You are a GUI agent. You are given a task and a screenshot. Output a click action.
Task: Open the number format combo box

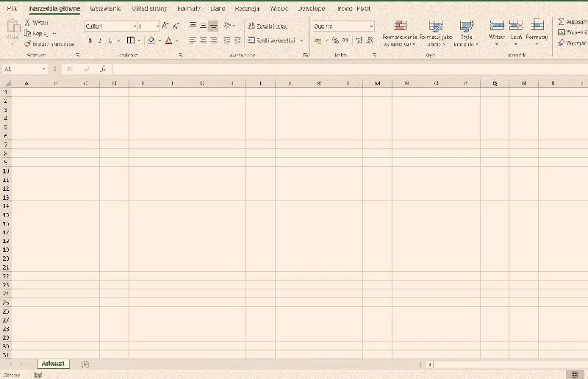pos(343,26)
